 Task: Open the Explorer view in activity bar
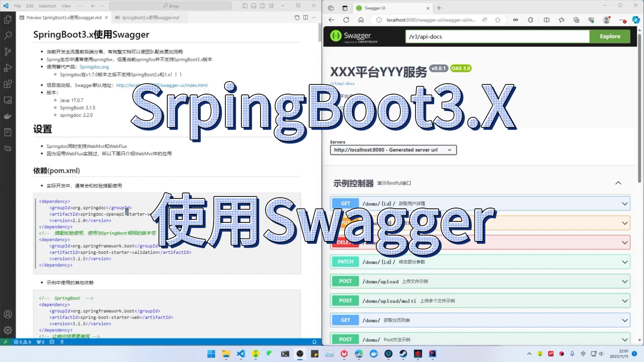click(x=8, y=19)
